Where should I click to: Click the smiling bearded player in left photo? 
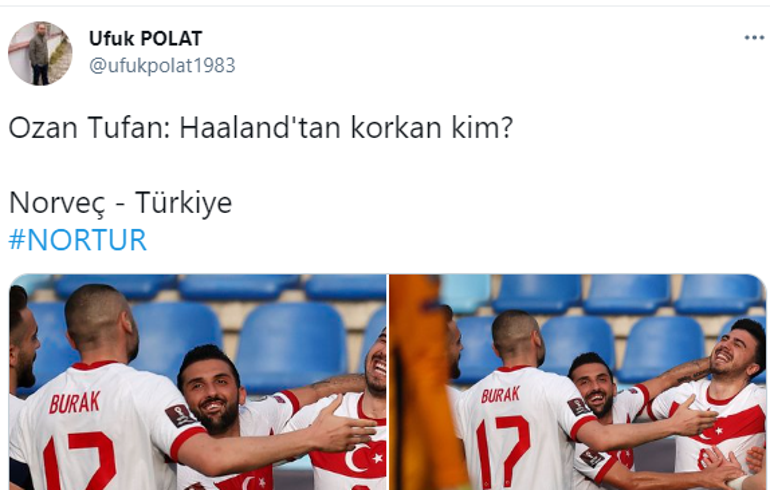[x=211, y=388]
